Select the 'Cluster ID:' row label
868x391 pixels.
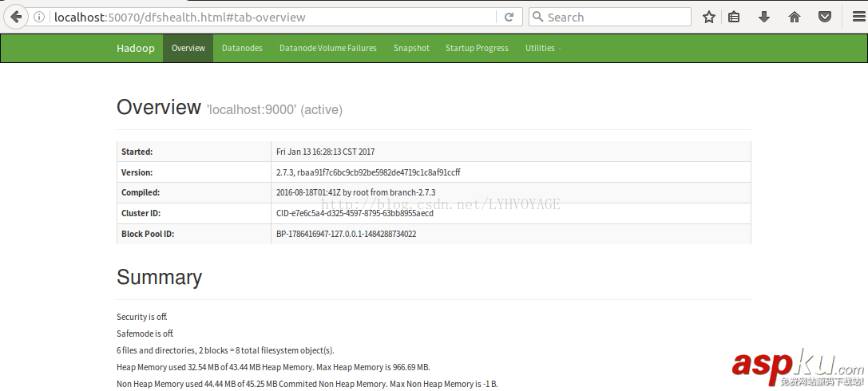[141, 213]
